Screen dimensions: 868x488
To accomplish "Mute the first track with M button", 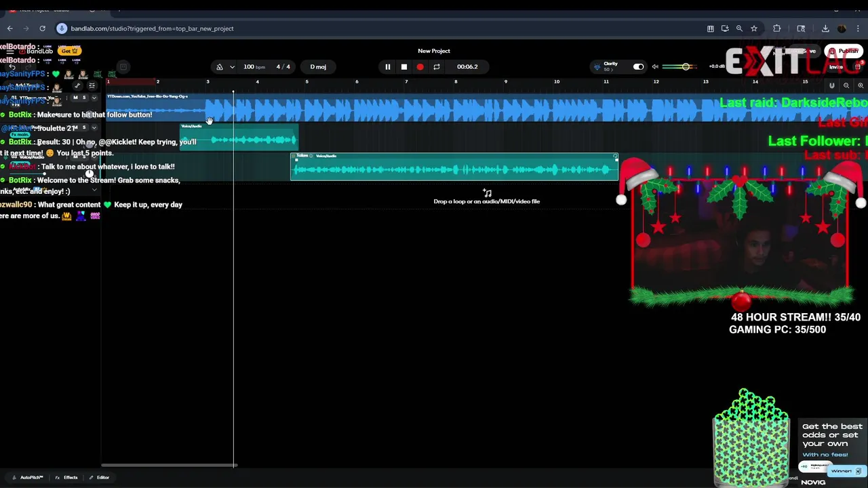I will click(x=75, y=98).
